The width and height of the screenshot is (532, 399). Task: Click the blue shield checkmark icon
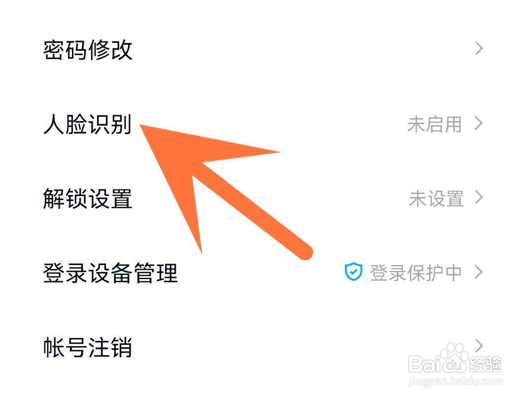[x=354, y=271]
